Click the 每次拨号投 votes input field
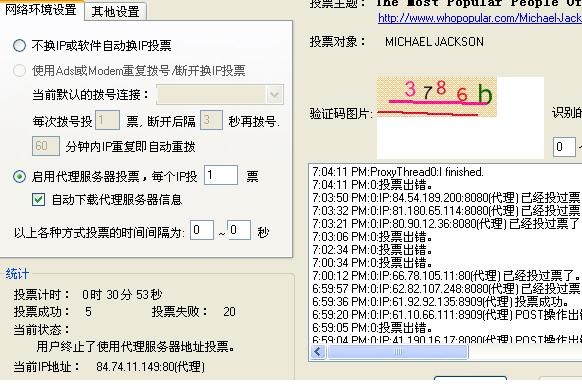 (107, 120)
